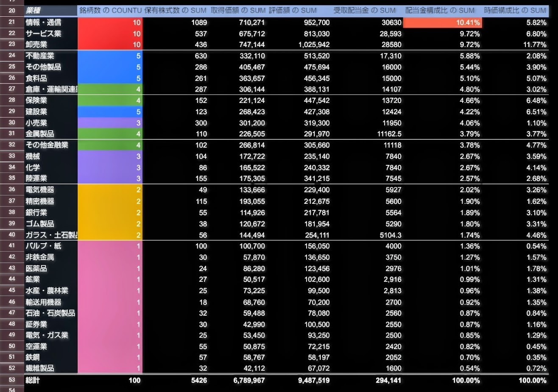Select the 銘柄数 の COUNTU header cell
Screen dimensions: 558x392
pyautogui.click(x=110, y=11)
